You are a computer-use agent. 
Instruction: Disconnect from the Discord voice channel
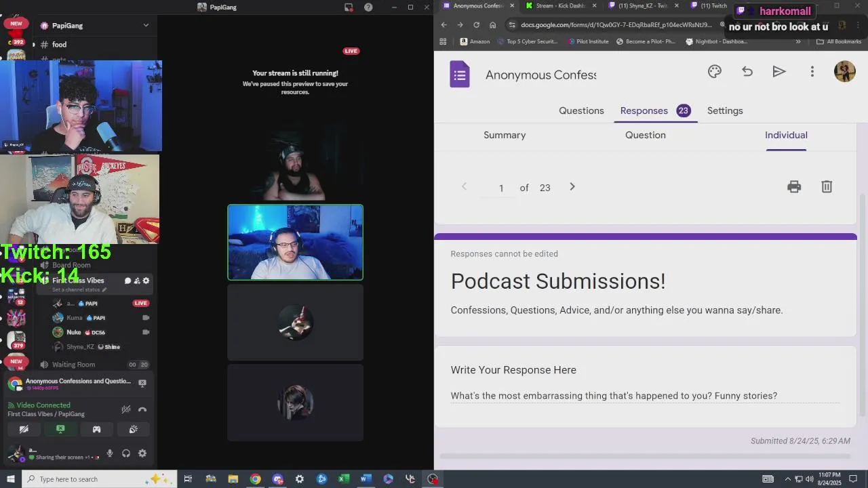pos(142,409)
